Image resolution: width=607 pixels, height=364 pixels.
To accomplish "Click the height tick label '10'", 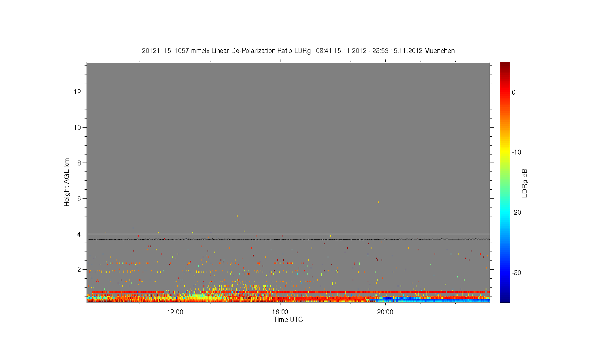I will pyautogui.click(x=78, y=127).
